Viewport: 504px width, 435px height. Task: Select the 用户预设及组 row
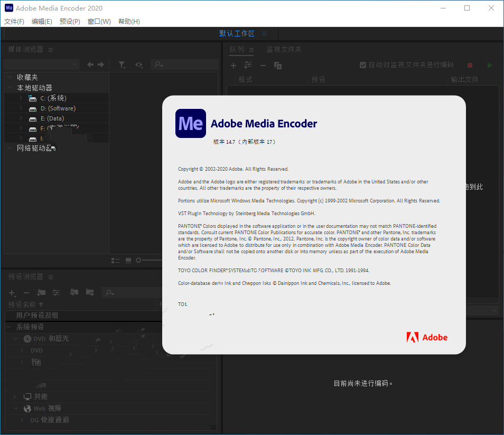pyautogui.click(x=83, y=316)
